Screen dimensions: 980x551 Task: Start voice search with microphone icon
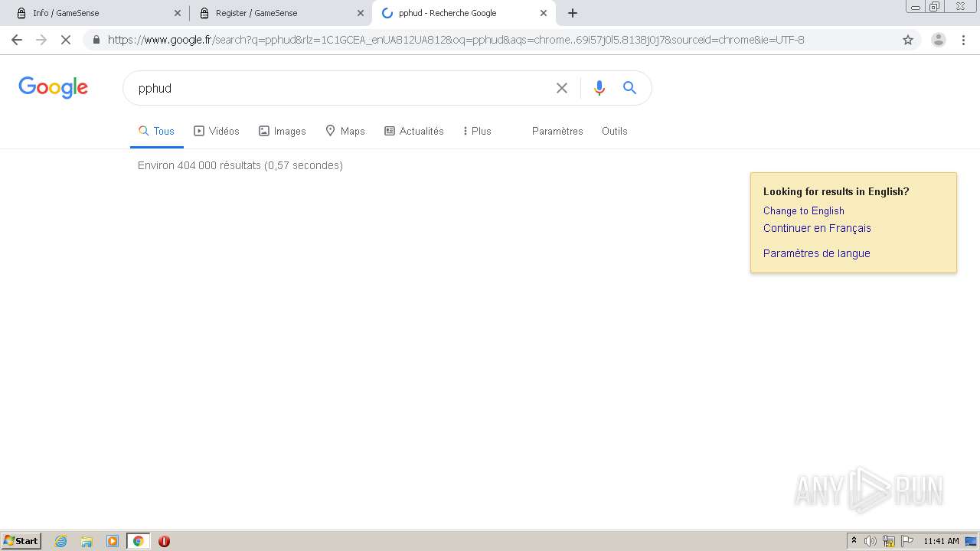point(599,88)
